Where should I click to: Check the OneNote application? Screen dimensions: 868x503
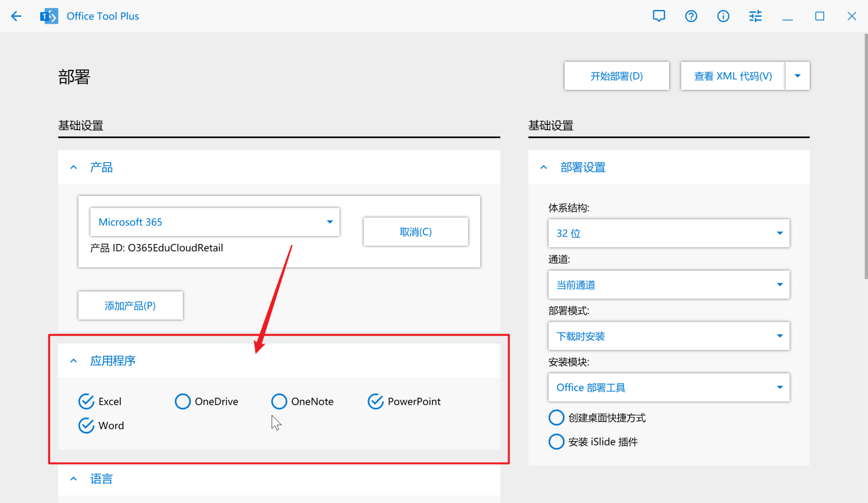click(x=302, y=401)
